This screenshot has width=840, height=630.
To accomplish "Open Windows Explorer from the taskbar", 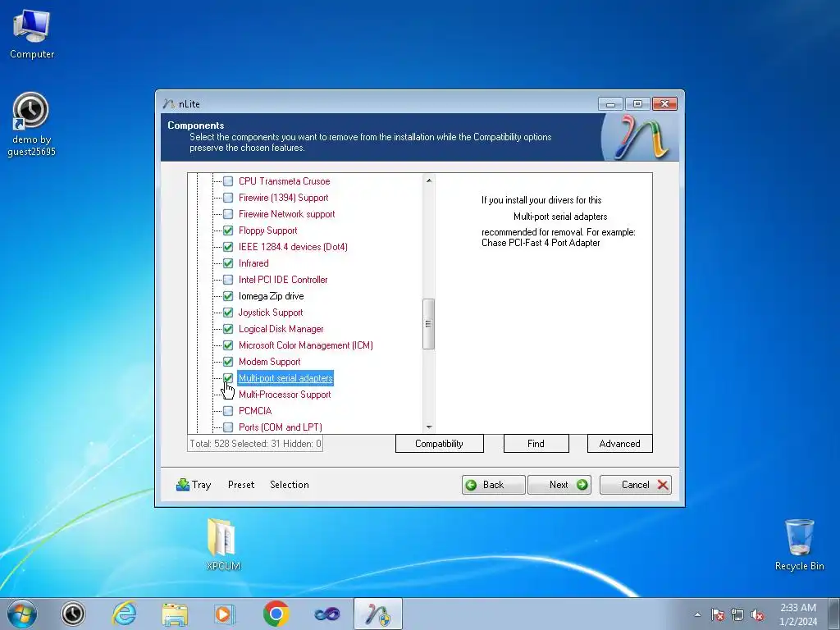I will pyautogui.click(x=175, y=614).
